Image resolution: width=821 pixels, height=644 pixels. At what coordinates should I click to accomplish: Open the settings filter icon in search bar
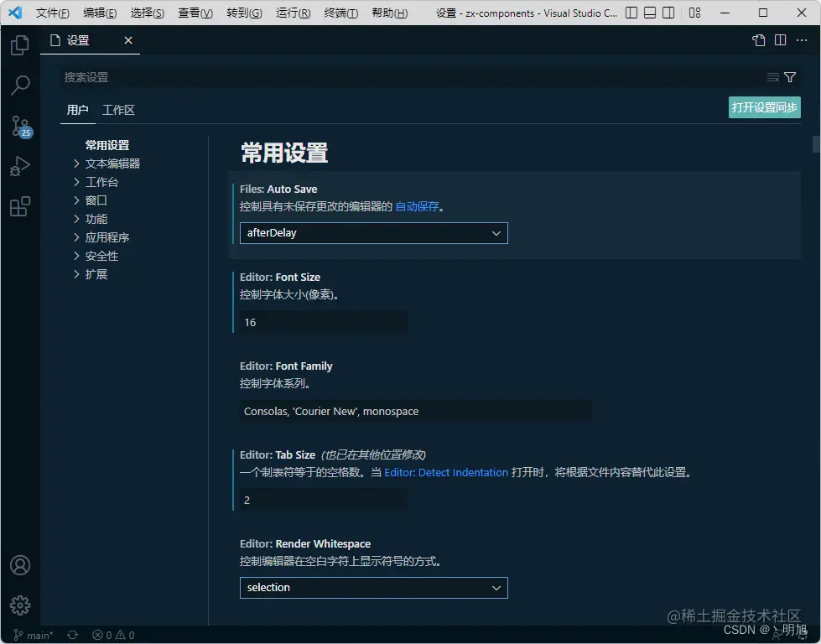(789, 77)
